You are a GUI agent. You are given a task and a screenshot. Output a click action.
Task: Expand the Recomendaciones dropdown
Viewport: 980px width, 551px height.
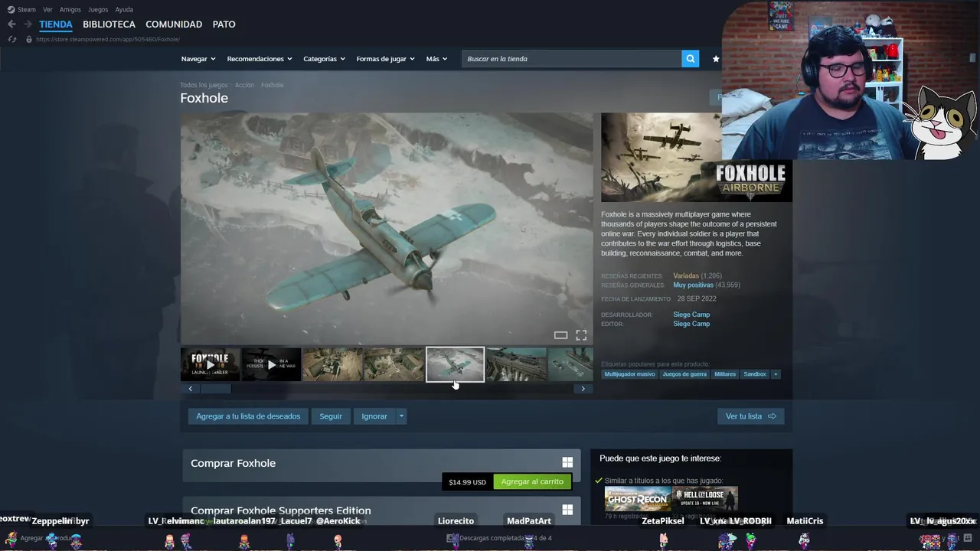pos(260,59)
